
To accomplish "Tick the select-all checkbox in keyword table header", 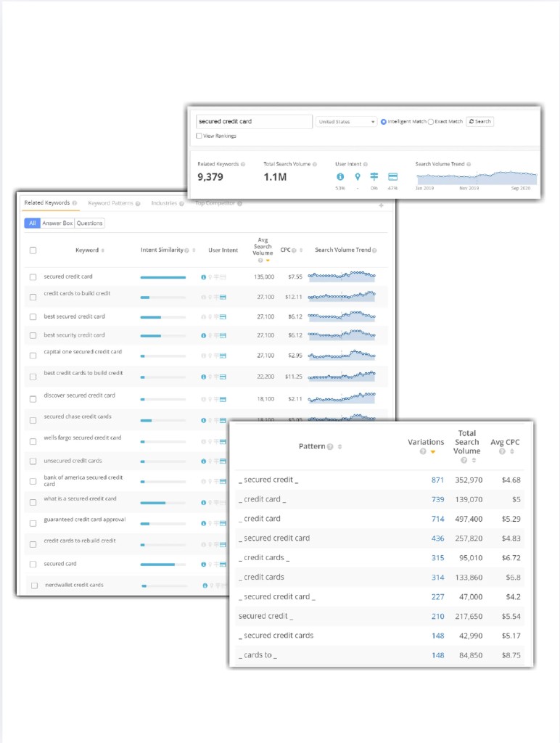I will point(33,250).
